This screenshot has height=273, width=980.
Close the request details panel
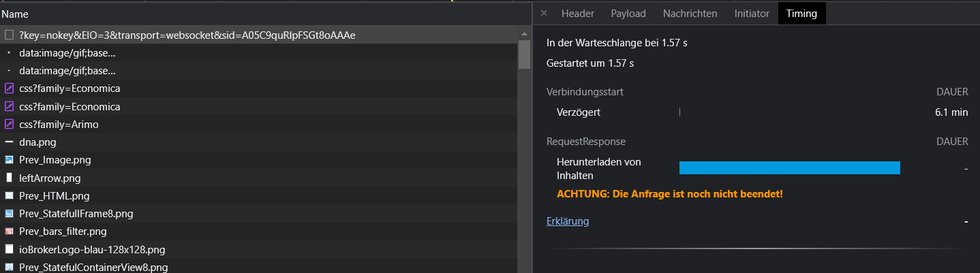(544, 13)
